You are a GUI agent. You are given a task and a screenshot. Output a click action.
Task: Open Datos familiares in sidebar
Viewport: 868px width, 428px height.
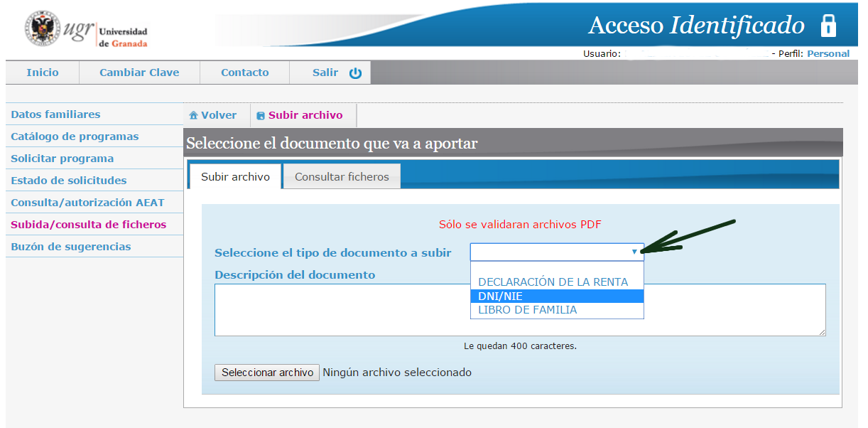(x=55, y=114)
